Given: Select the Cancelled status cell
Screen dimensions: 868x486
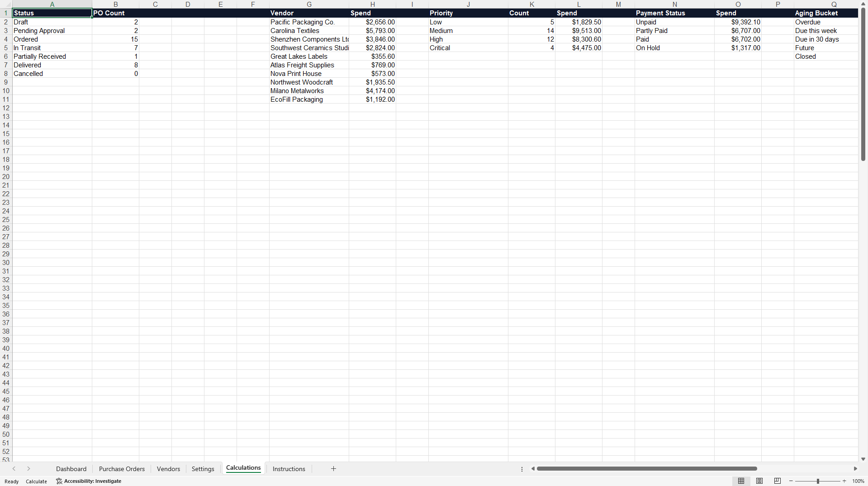Looking at the screenshot, I should (x=52, y=74).
